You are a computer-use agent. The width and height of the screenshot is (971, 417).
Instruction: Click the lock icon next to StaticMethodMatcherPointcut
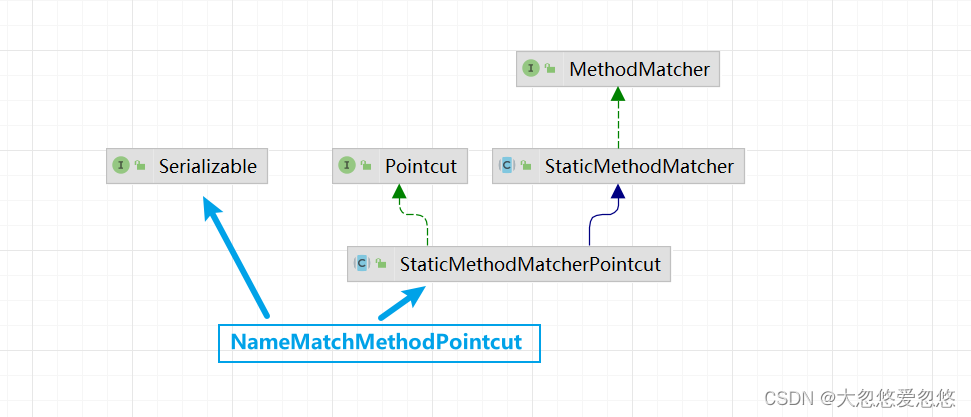(x=381, y=264)
